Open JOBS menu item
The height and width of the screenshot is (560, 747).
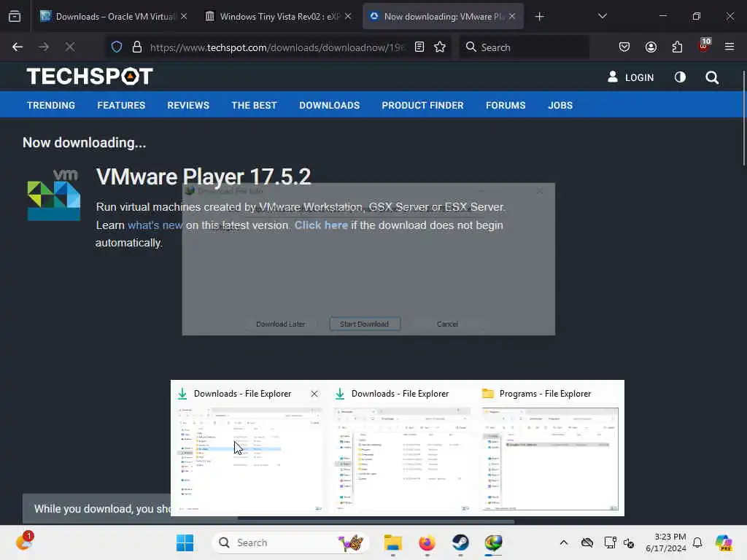coord(560,105)
